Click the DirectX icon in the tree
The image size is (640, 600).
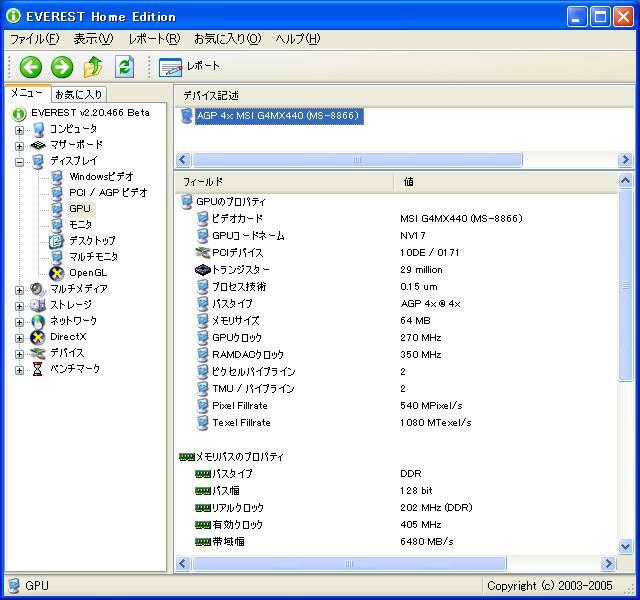(38, 338)
